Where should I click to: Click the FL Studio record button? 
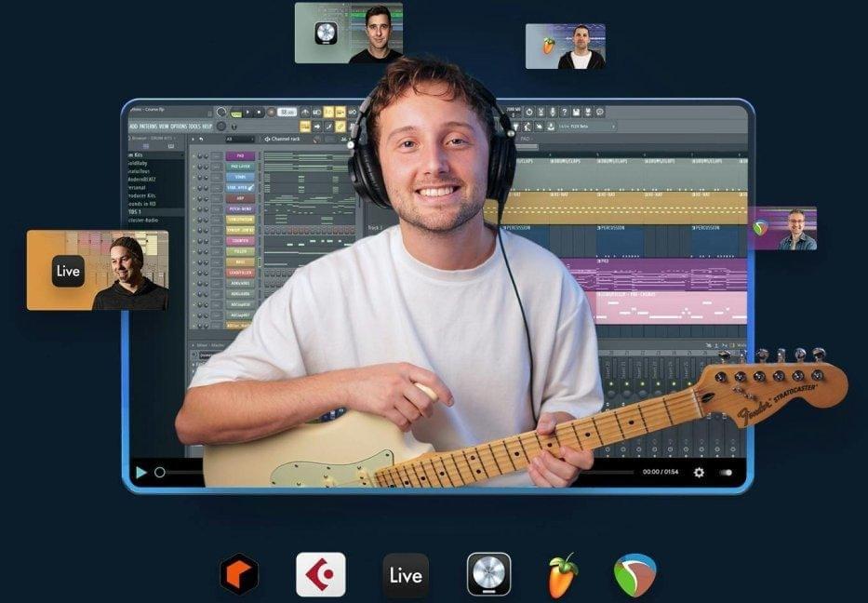[272, 113]
